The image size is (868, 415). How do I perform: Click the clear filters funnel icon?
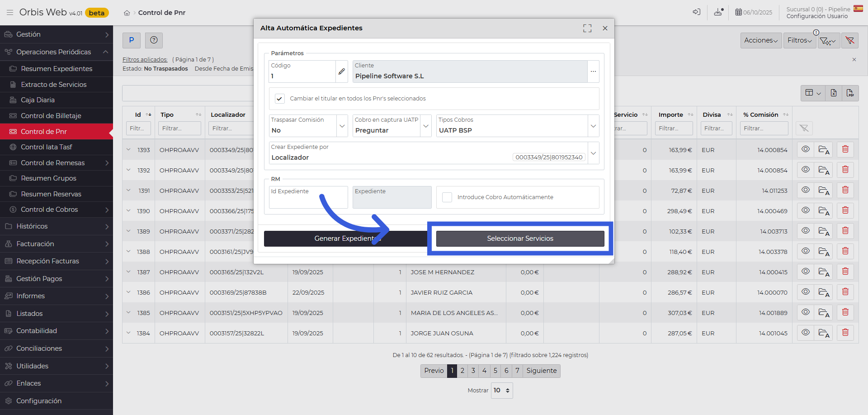point(850,41)
